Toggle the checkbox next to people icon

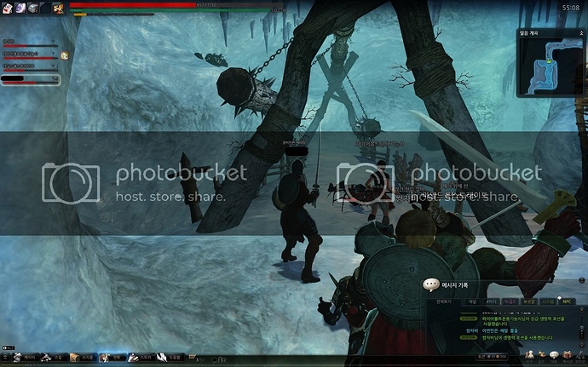click(x=215, y=360)
